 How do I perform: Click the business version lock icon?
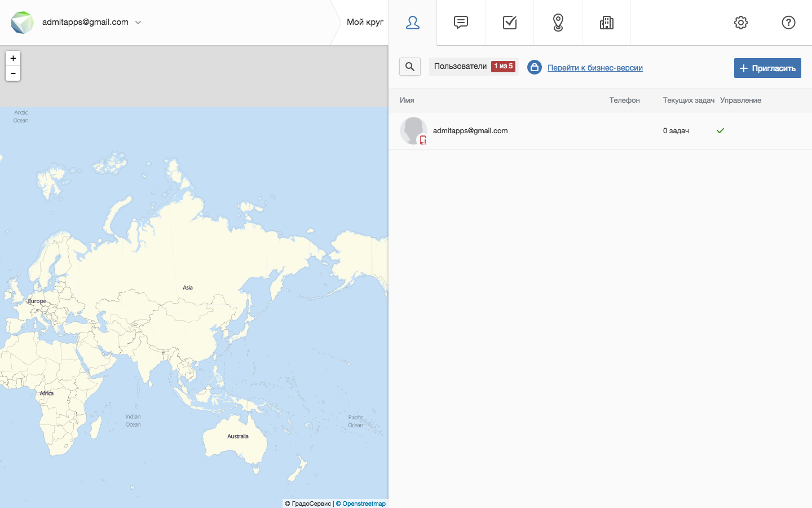click(535, 67)
